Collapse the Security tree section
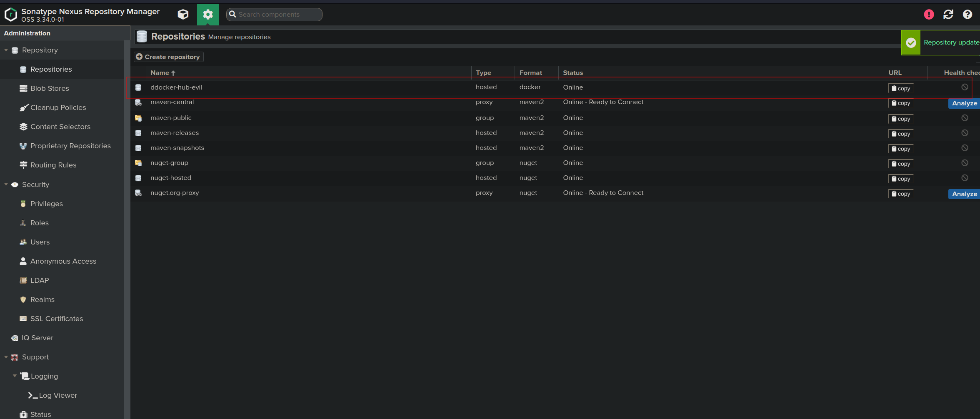Viewport: 980px width, 419px height. [6, 185]
